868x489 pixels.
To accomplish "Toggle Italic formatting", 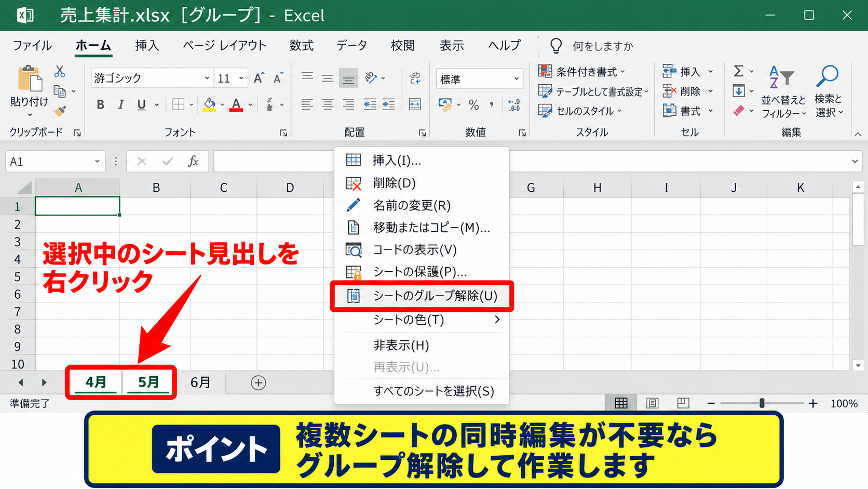I will [x=120, y=104].
